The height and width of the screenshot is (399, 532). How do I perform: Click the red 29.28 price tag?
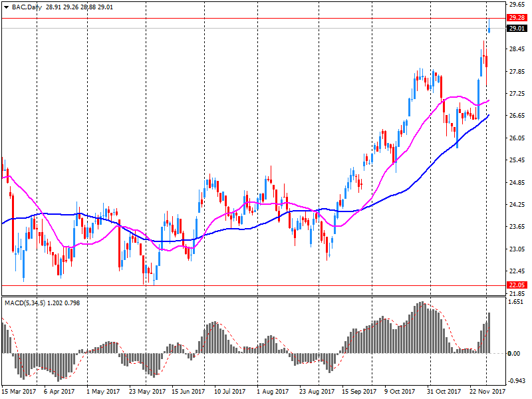517,18
